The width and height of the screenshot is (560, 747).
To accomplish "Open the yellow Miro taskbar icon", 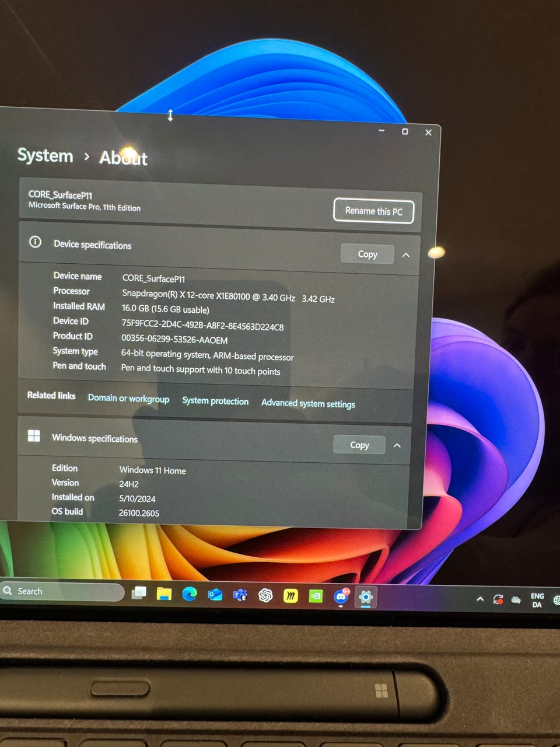I will (x=290, y=596).
